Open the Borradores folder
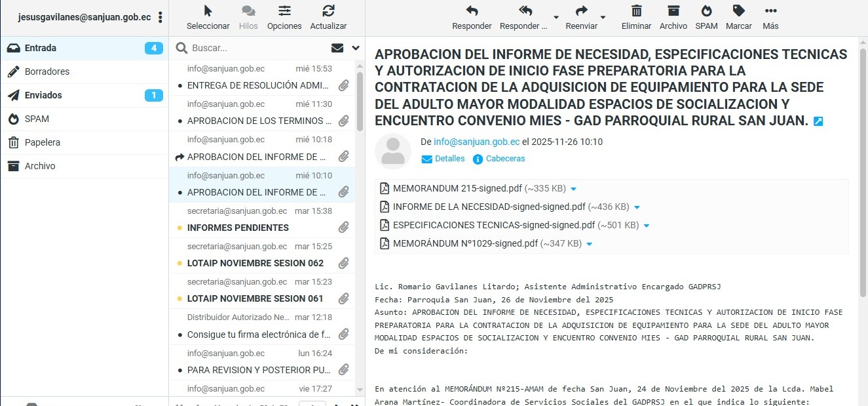Image resolution: width=868 pixels, height=406 pixels. [47, 71]
